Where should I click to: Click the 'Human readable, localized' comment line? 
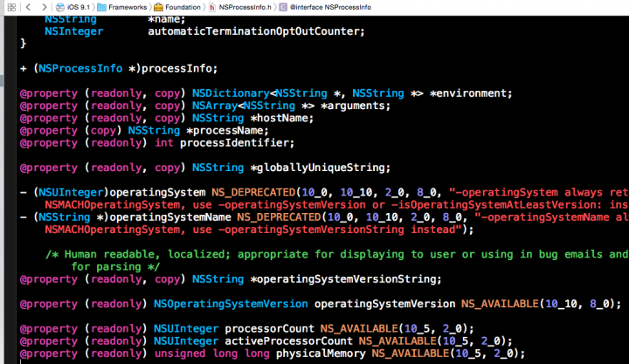[337, 255]
